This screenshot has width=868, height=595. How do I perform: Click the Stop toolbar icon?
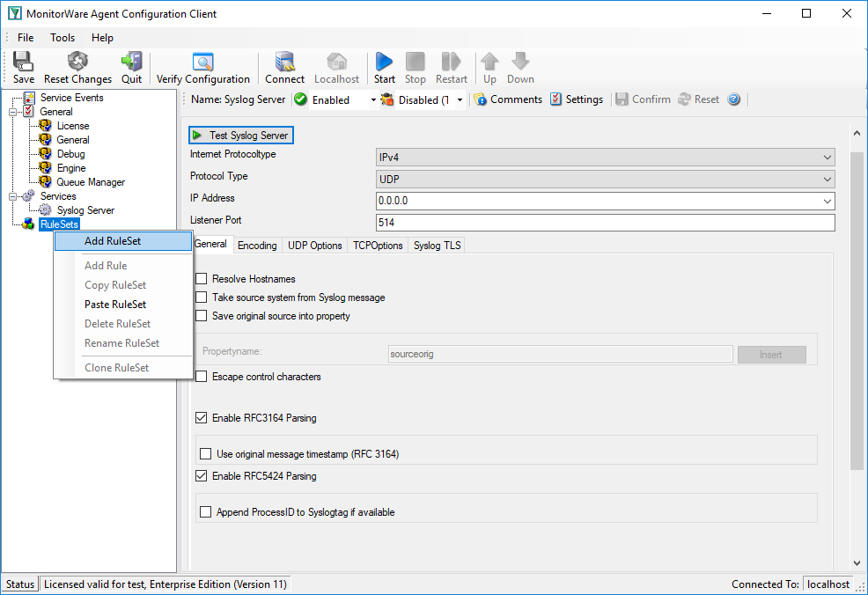tap(416, 68)
